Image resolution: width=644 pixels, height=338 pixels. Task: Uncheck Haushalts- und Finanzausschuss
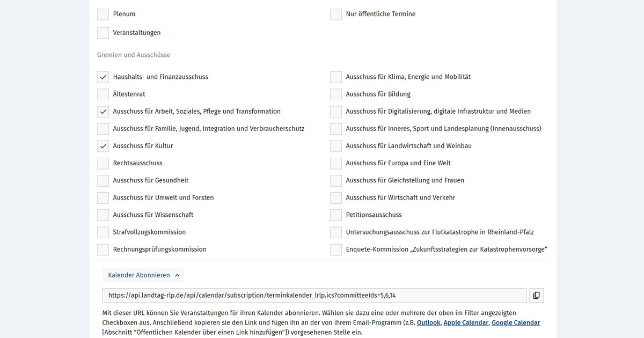103,77
